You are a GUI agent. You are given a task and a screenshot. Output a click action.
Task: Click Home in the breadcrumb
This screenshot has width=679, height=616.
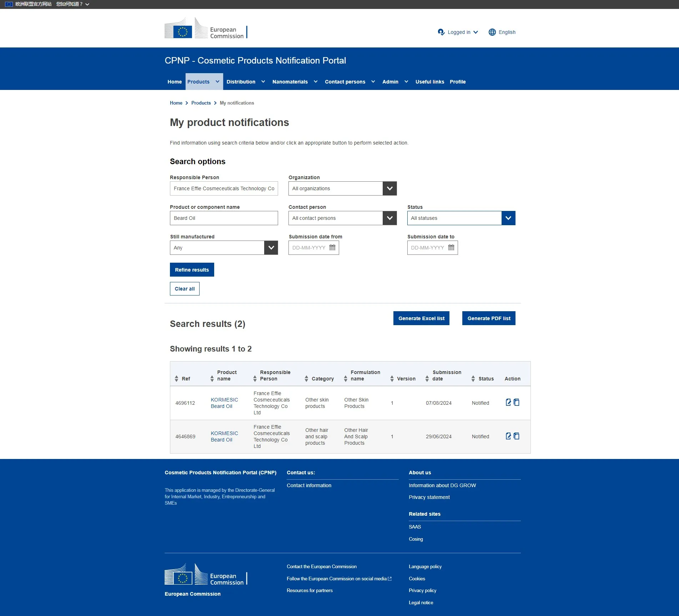(176, 103)
